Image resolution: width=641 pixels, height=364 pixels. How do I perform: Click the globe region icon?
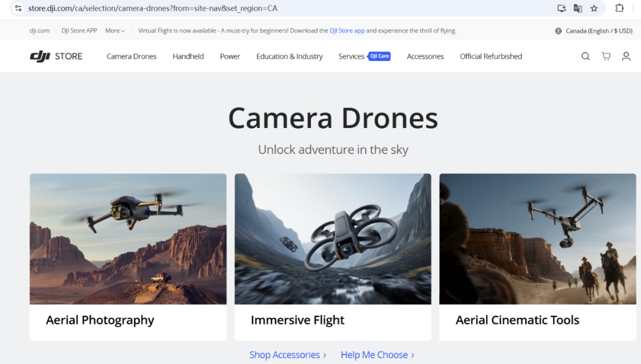point(558,31)
